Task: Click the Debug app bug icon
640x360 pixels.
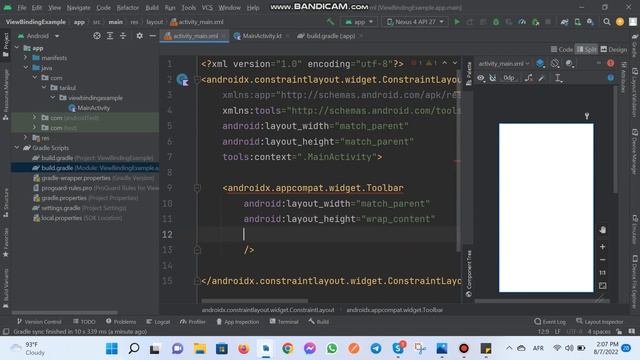Action: [496, 22]
